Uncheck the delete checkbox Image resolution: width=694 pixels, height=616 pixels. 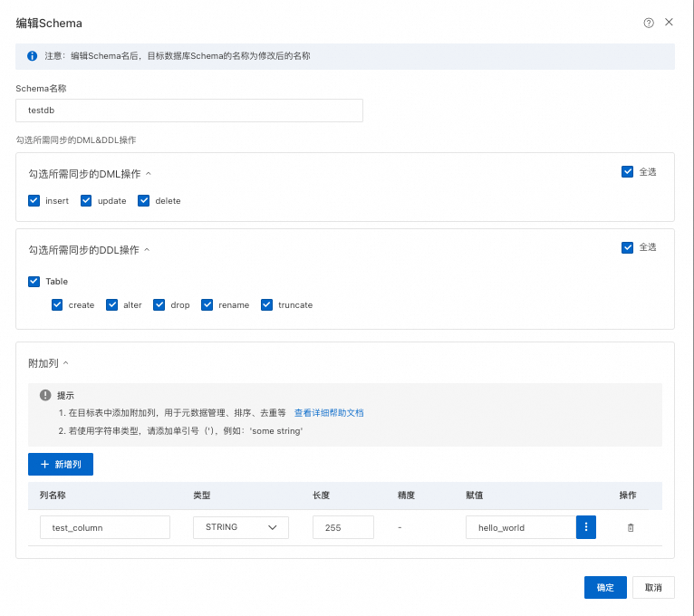click(143, 200)
